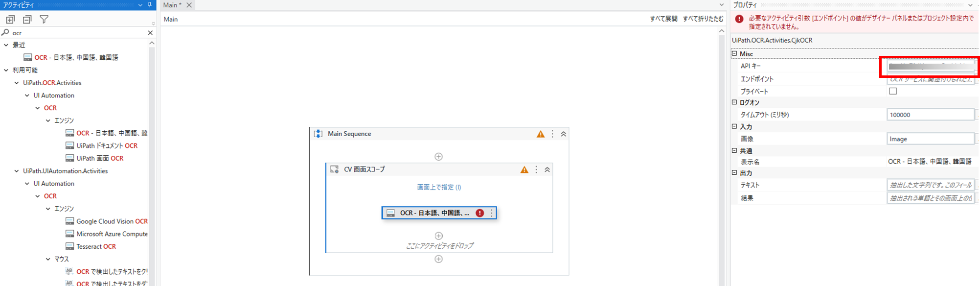Switch to the Main* tab

[172, 5]
